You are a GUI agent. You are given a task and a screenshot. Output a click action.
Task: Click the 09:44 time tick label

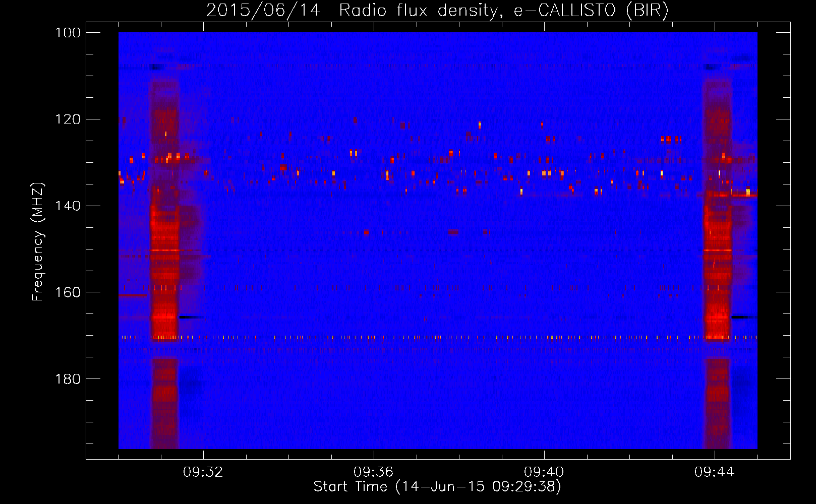coord(714,472)
